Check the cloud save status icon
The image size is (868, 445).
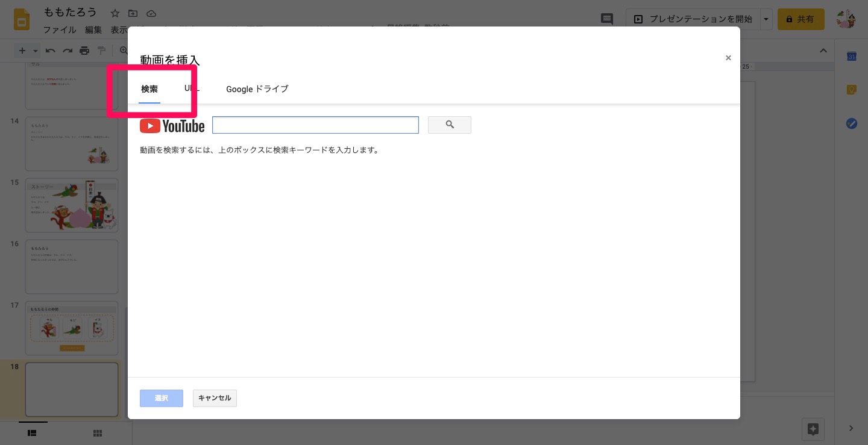point(151,13)
